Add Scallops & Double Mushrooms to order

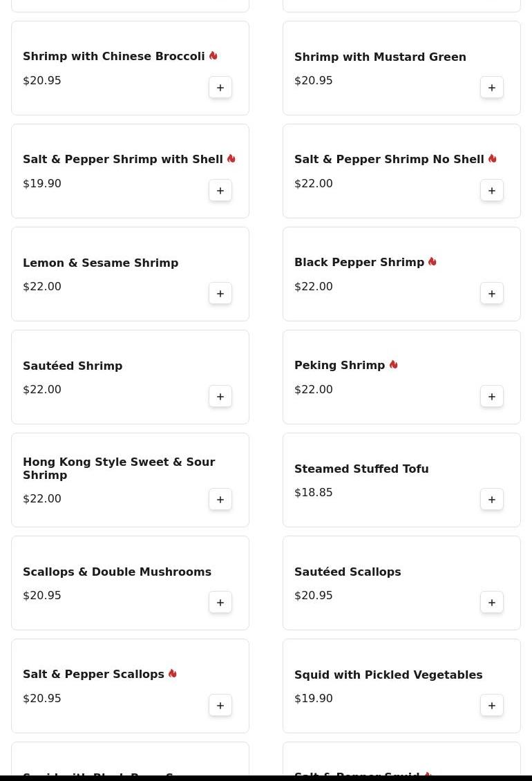coord(220,603)
